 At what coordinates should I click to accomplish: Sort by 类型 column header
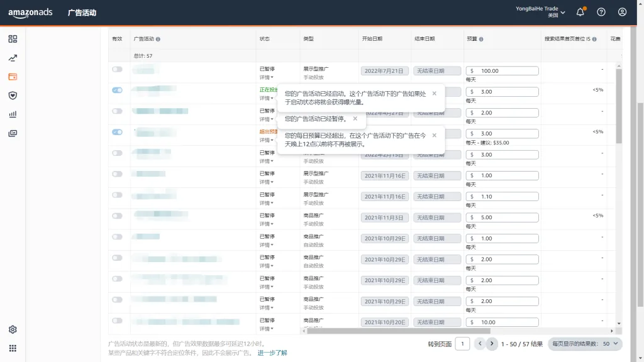coord(308,39)
